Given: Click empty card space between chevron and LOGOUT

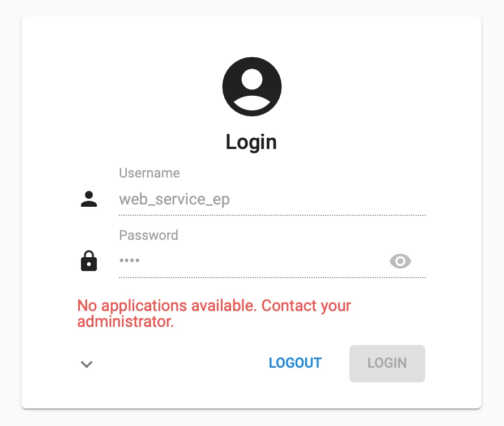Looking at the screenshot, I should tap(176, 363).
